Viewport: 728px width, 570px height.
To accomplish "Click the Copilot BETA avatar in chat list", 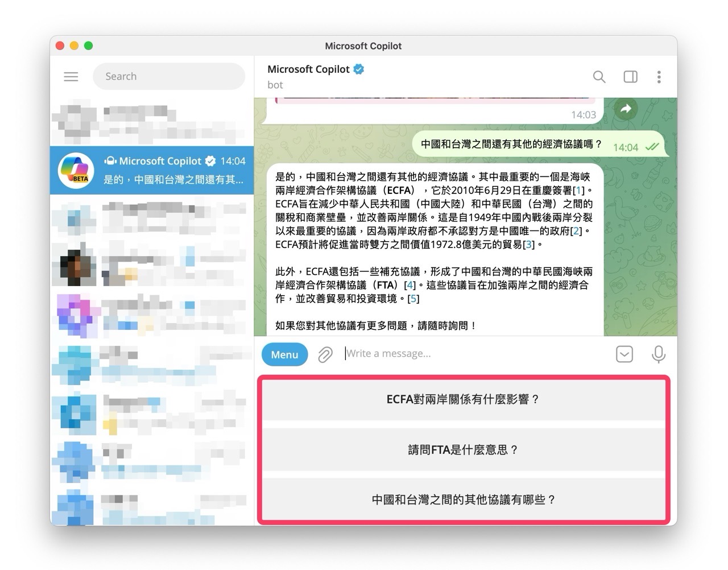I will pyautogui.click(x=76, y=170).
